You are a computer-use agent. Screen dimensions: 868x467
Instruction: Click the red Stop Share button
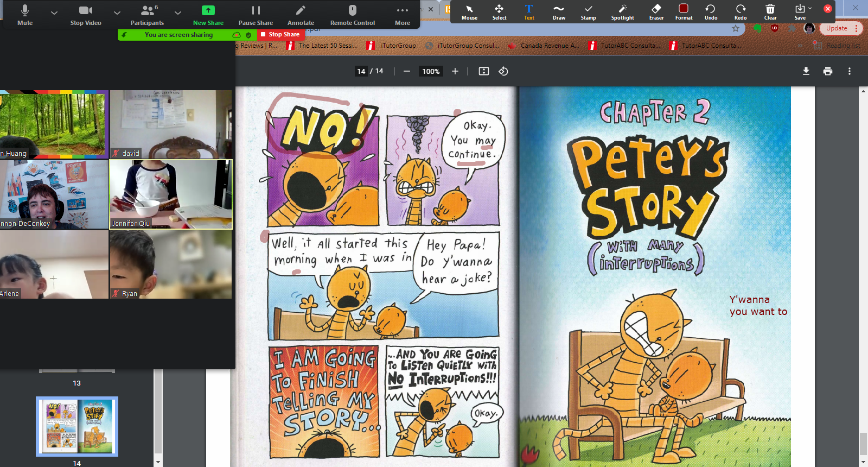tap(280, 34)
